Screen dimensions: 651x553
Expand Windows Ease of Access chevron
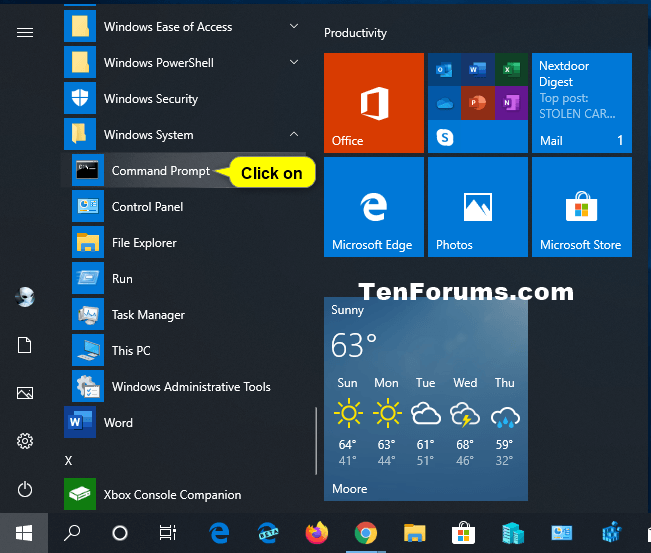(294, 27)
